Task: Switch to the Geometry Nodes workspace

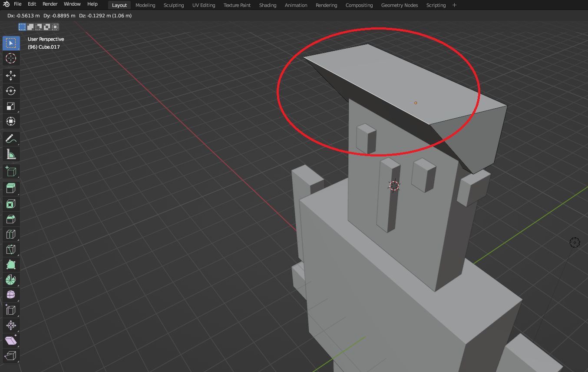Action: click(400, 5)
